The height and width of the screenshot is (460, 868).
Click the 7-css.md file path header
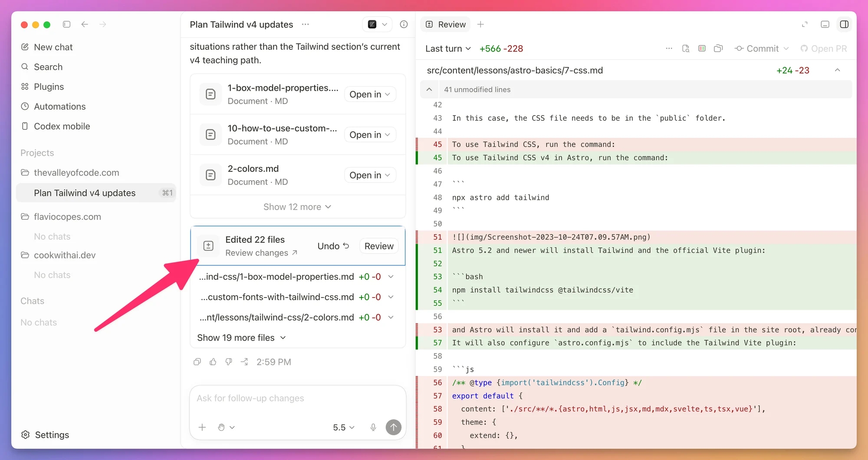click(x=515, y=70)
